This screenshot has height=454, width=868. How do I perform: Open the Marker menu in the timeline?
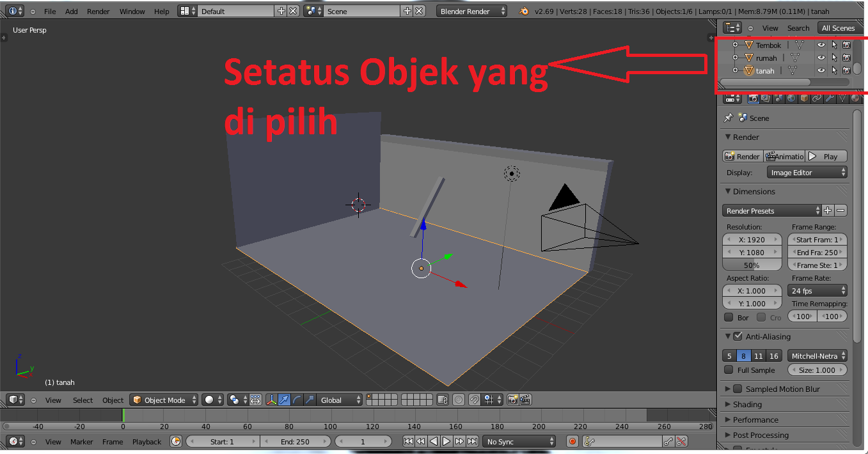pyautogui.click(x=82, y=441)
